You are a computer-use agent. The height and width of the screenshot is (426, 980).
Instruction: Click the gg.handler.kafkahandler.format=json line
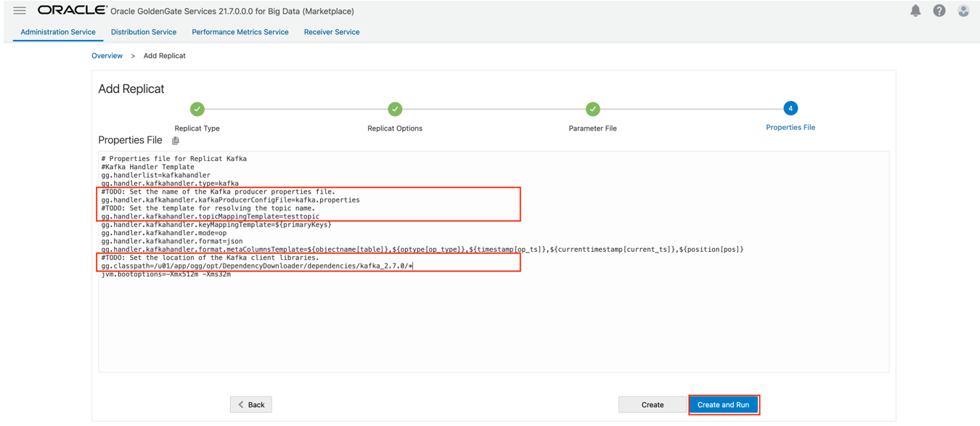[172, 241]
